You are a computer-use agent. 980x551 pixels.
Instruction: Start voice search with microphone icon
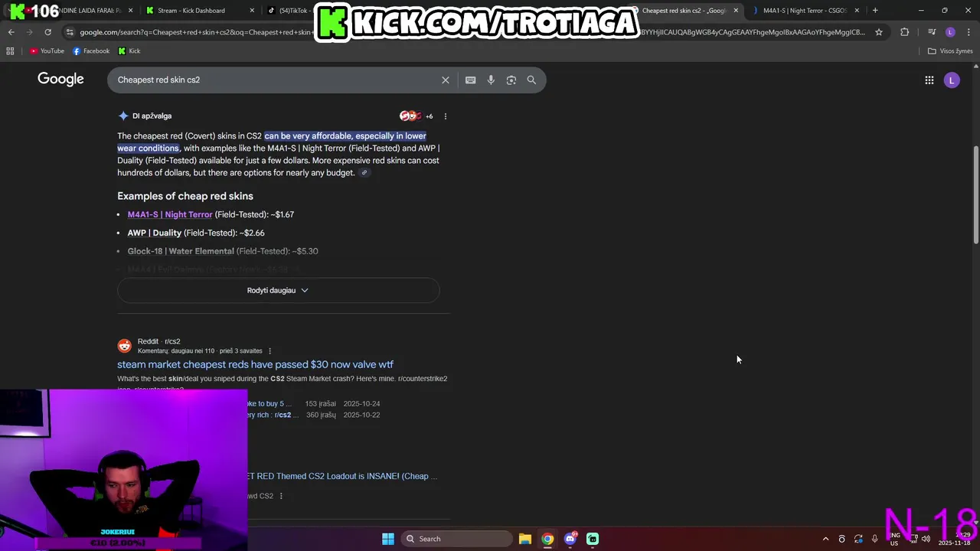(x=491, y=80)
